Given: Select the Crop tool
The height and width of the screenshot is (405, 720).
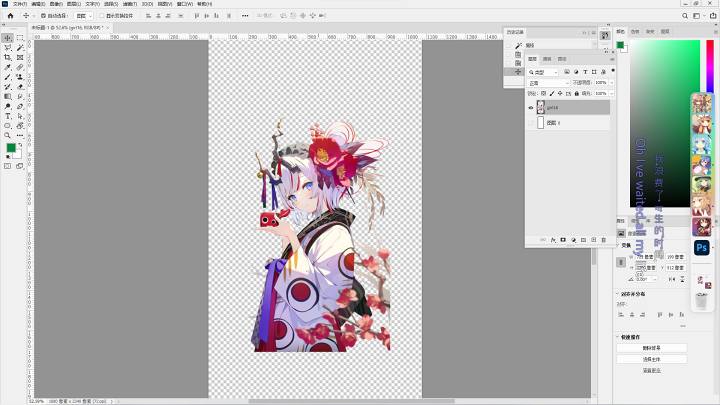Looking at the screenshot, I should coord(8,57).
